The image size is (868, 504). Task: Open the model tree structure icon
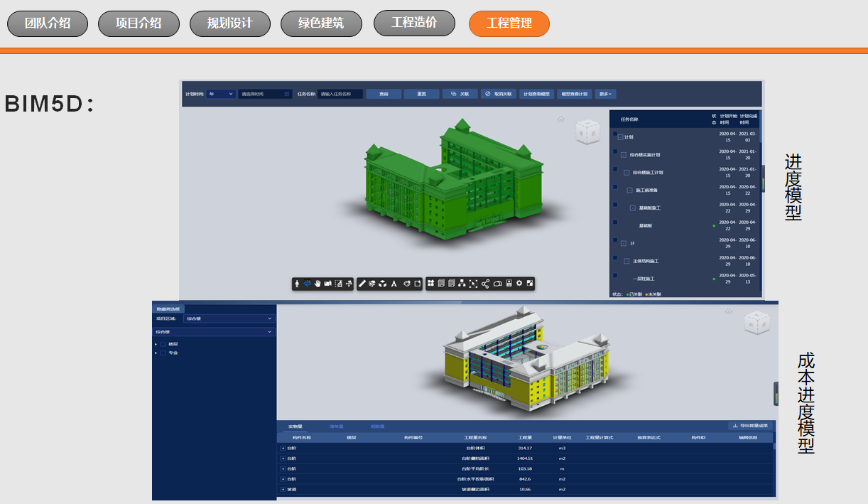point(462,284)
